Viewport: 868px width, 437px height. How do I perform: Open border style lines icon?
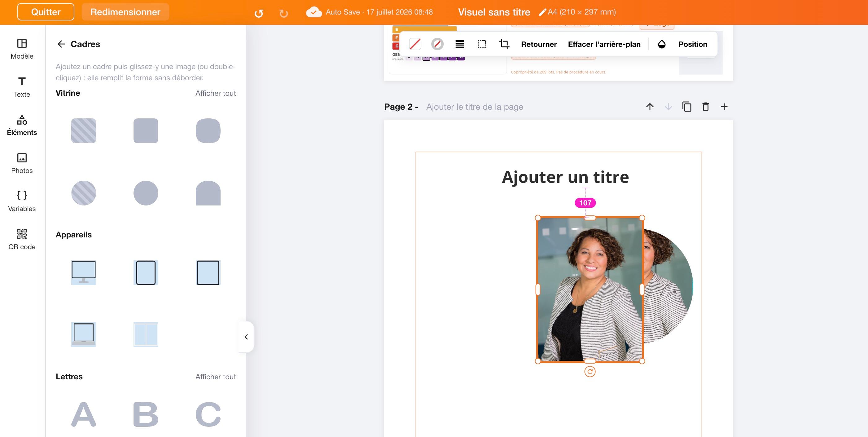[460, 44]
